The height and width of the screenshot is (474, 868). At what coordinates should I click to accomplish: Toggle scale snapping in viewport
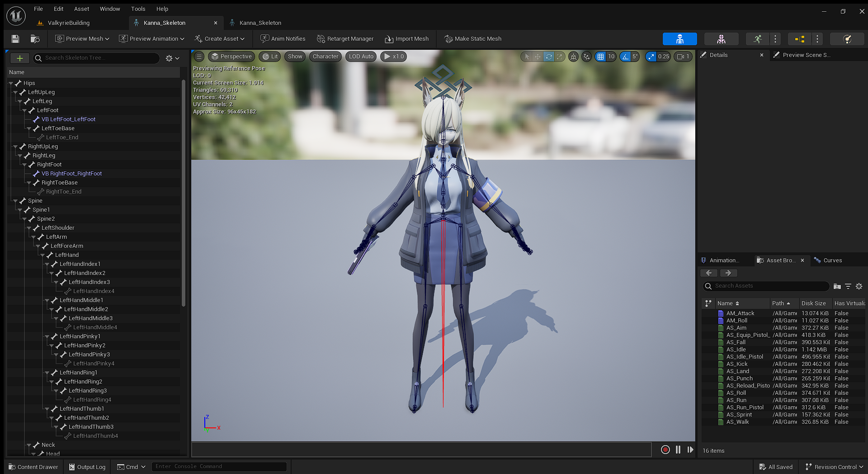pyautogui.click(x=651, y=57)
